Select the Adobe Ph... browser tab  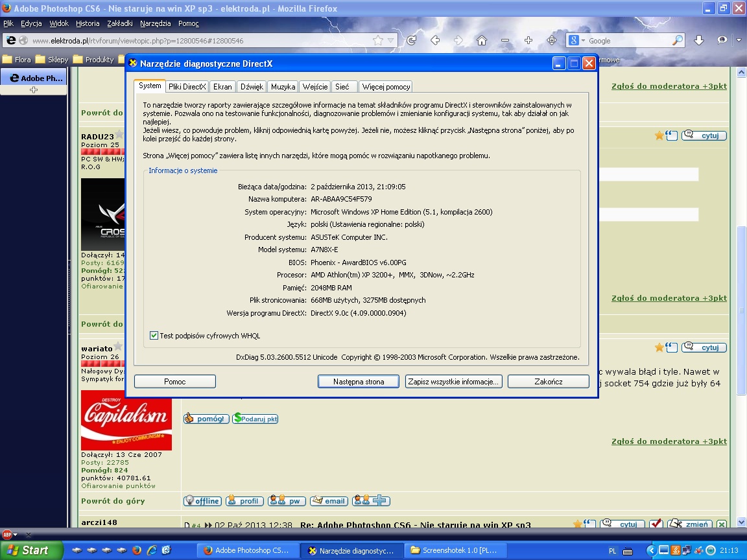33,78
